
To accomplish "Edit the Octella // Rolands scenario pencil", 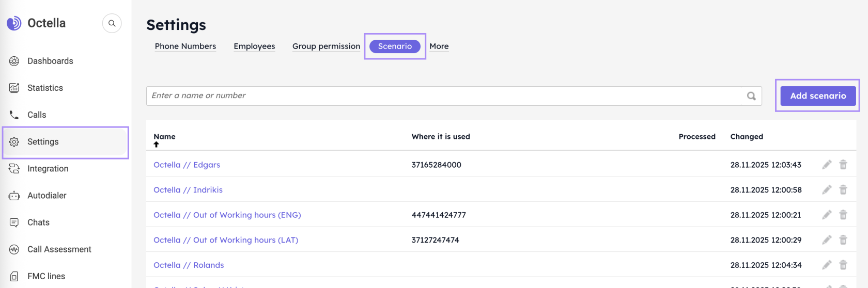I will [x=827, y=265].
